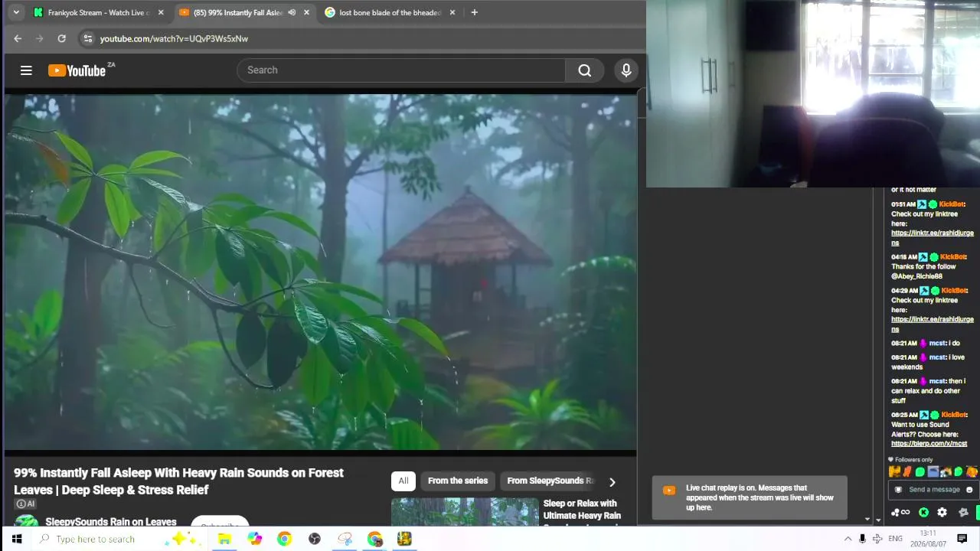The width and height of the screenshot is (980, 551).
Task: Close the Frankyok Stream tab
Action: pyautogui.click(x=161, y=12)
